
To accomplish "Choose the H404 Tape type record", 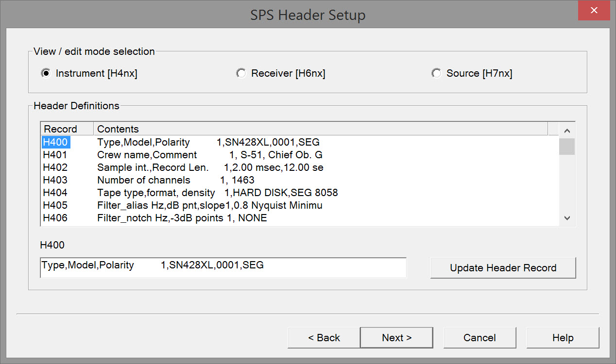I will (55, 193).
